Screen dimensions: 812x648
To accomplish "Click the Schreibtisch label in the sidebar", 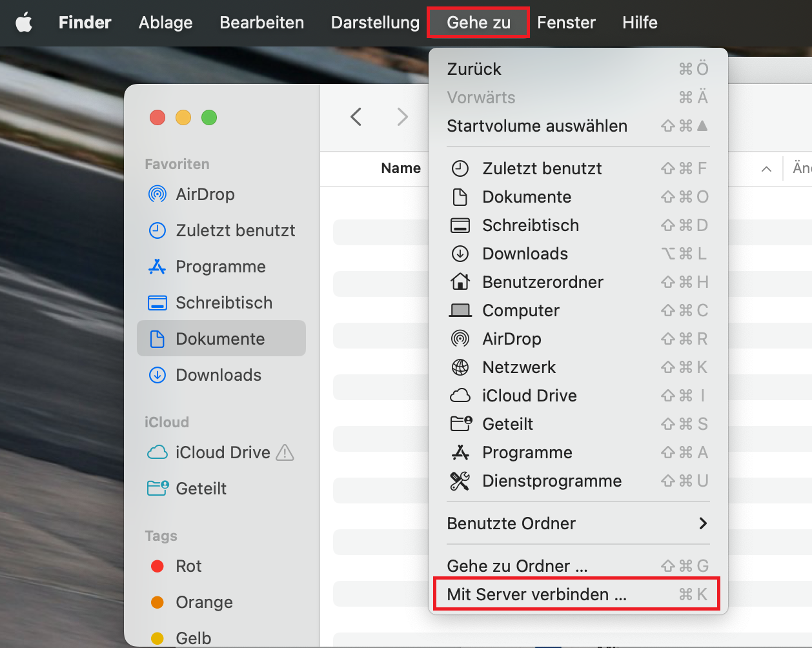I will click(224, 303).
